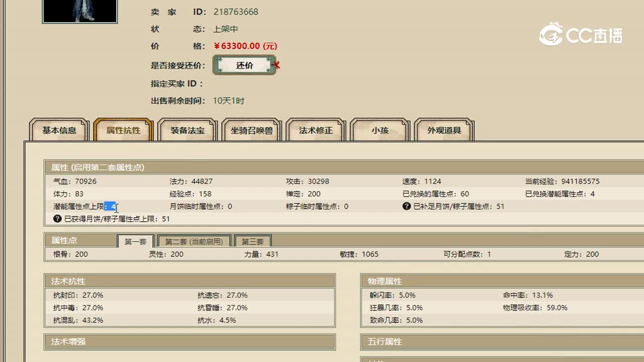Select the 属性抗性 tab
Viewport: 644px width, 362px height.
click(x=123, y=130)
